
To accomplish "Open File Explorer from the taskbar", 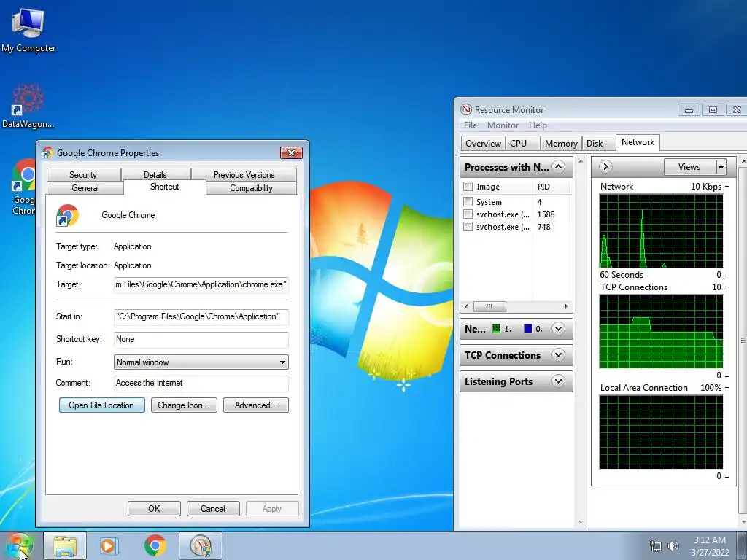I will pos(65,545).
